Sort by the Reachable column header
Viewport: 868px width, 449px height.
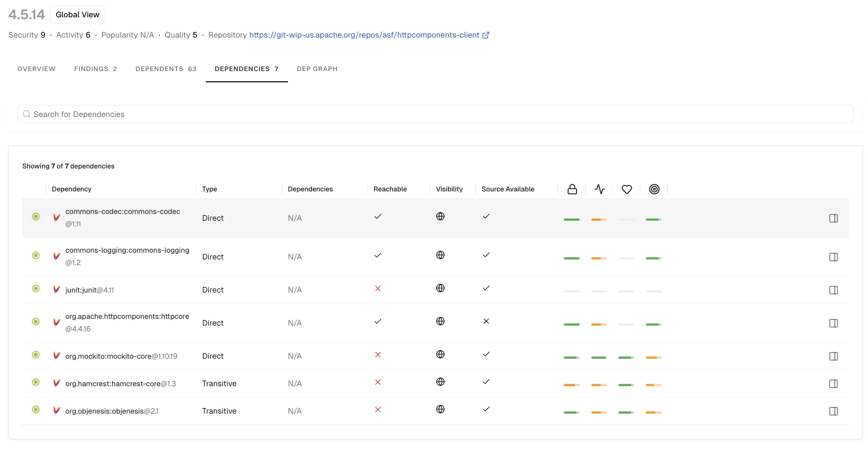pyautogui.click(x=390, y=189)
